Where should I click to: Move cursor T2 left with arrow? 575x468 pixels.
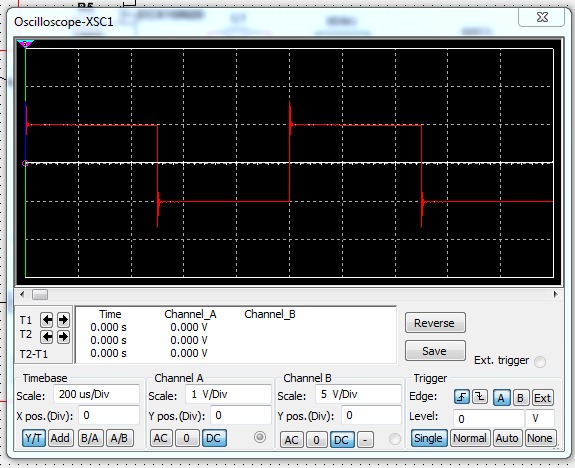pos(47,336)
